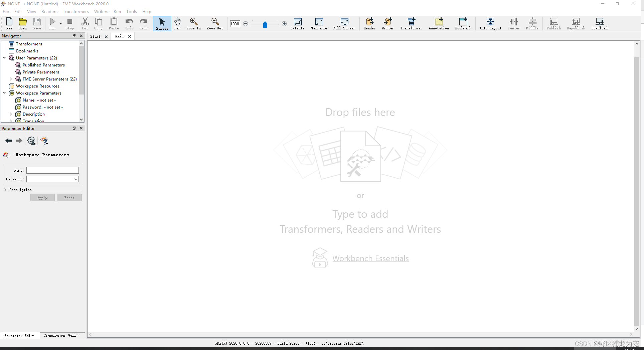
Task: Undo the last action via the toolbar
Action: 129,24
